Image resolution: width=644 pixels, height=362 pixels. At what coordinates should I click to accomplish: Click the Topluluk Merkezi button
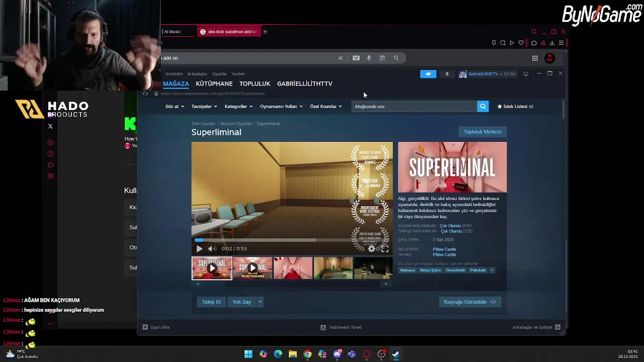pyautogui.click(x=482, y=132)
